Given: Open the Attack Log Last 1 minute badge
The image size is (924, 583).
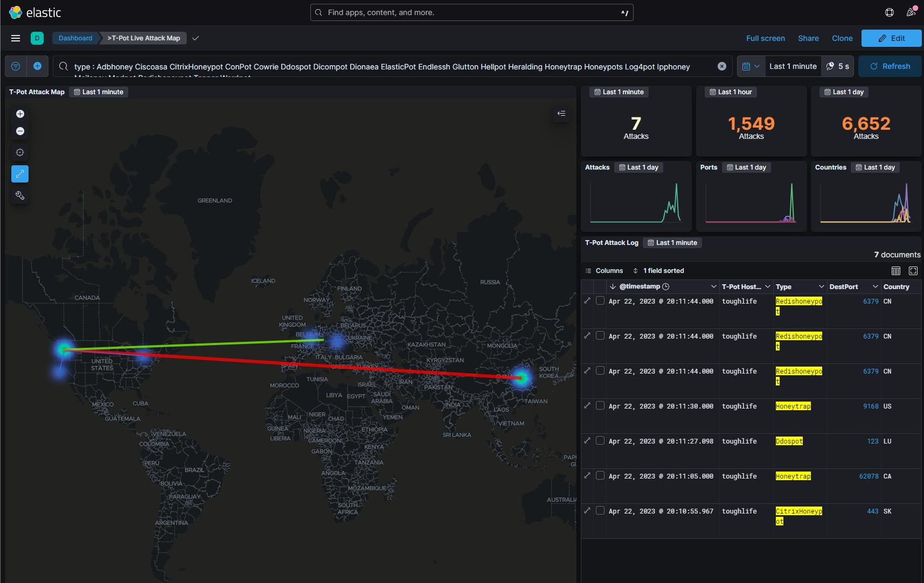Looking at the screenshot, I should (672, 243).
